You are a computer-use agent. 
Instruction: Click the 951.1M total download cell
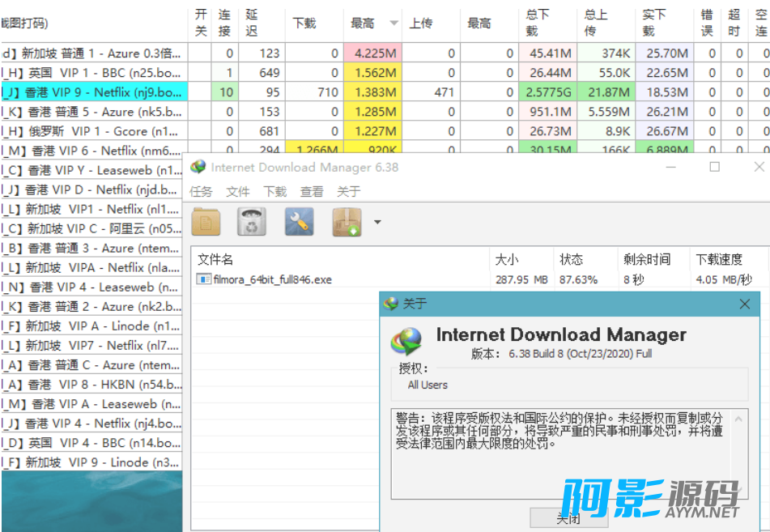(x=547, y=112)
